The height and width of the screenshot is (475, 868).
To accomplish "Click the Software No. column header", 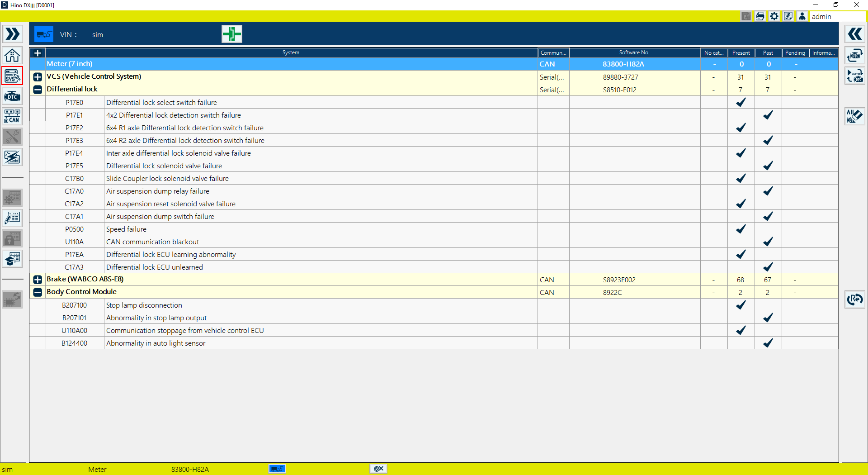I will tap(634, 53).
